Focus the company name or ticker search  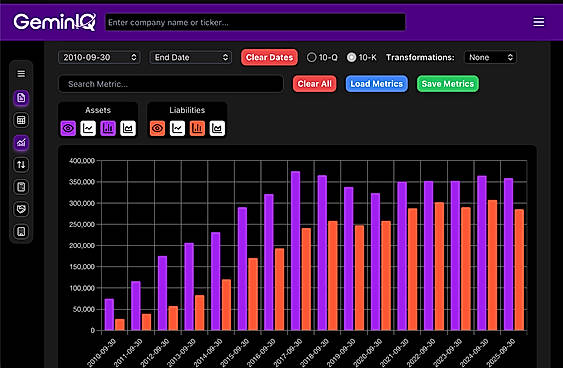[255, 22]
